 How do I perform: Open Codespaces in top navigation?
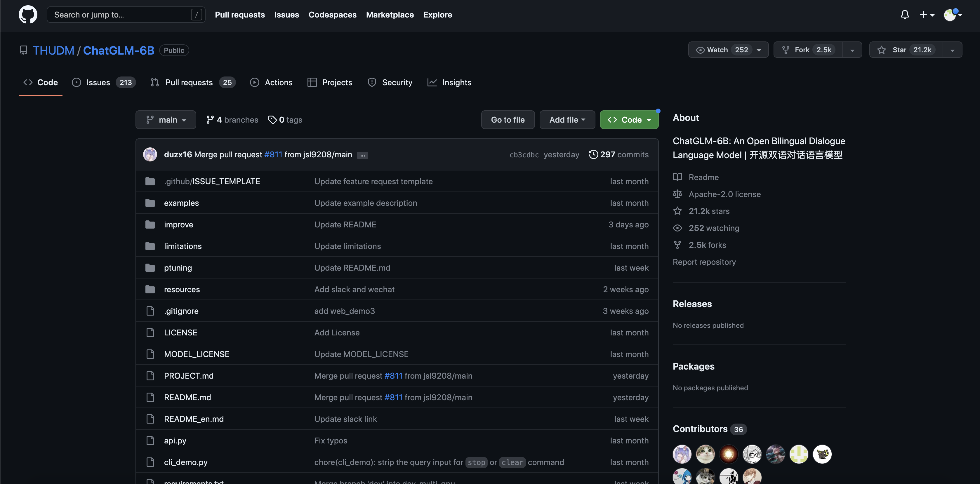[x=332, y=14]
